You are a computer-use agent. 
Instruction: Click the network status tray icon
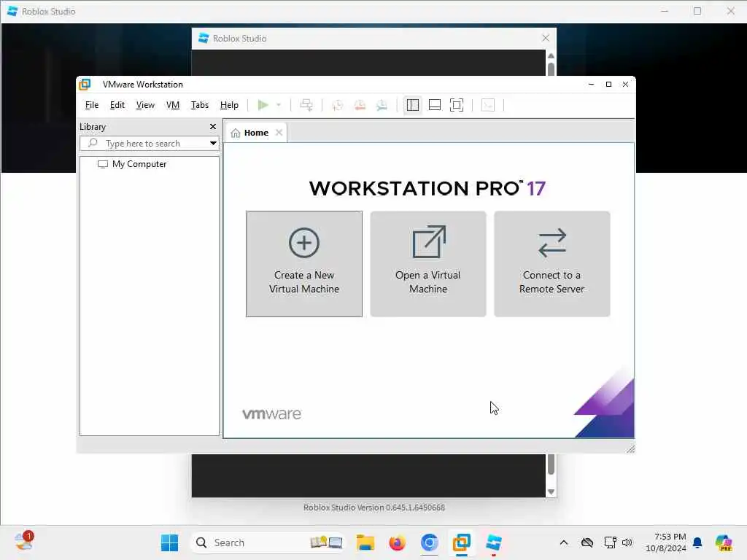point(610,542)
